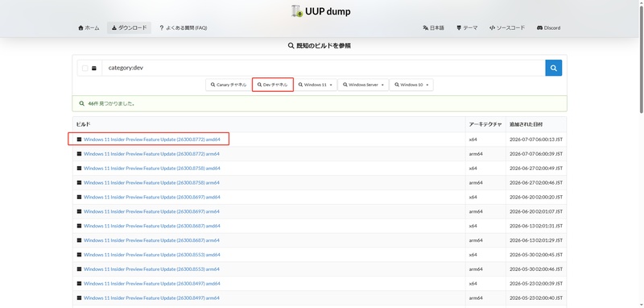Select date 2026-06-13 02:01:31 JST
Viewport: 644px width, 308px height.
(536, 226)
